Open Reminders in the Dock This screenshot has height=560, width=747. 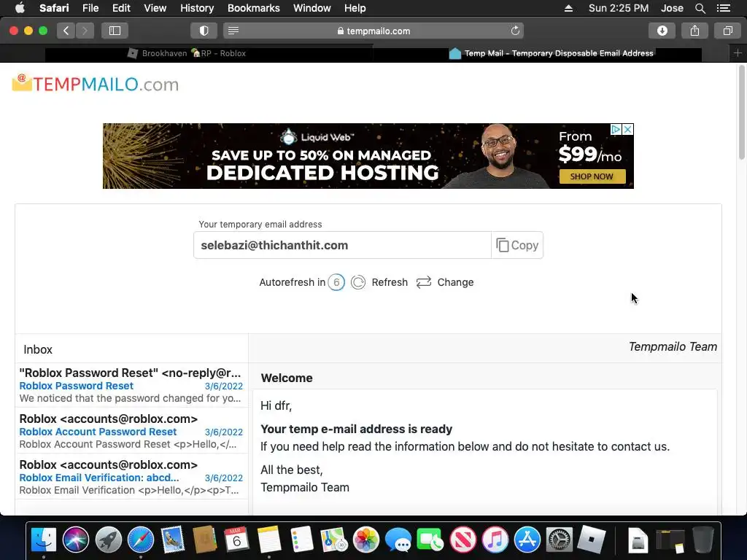[x=301, y=540]
